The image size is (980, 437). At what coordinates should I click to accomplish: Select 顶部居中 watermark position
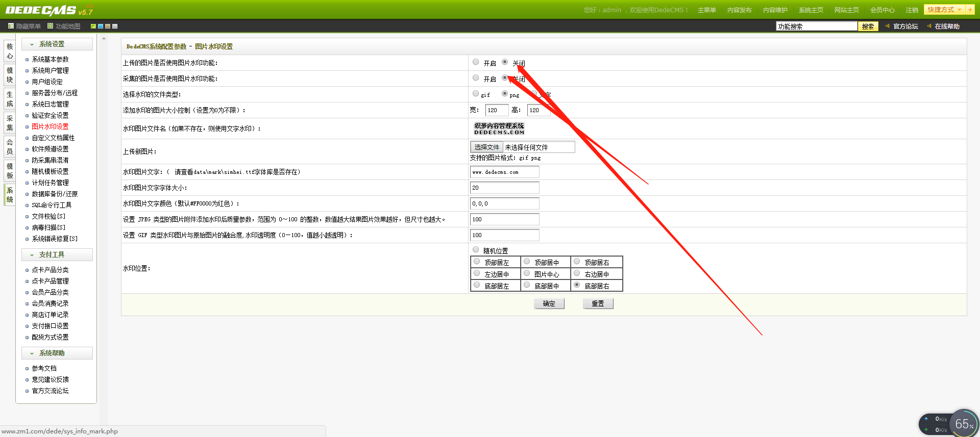pyautogui.click(x=527, y=262)
